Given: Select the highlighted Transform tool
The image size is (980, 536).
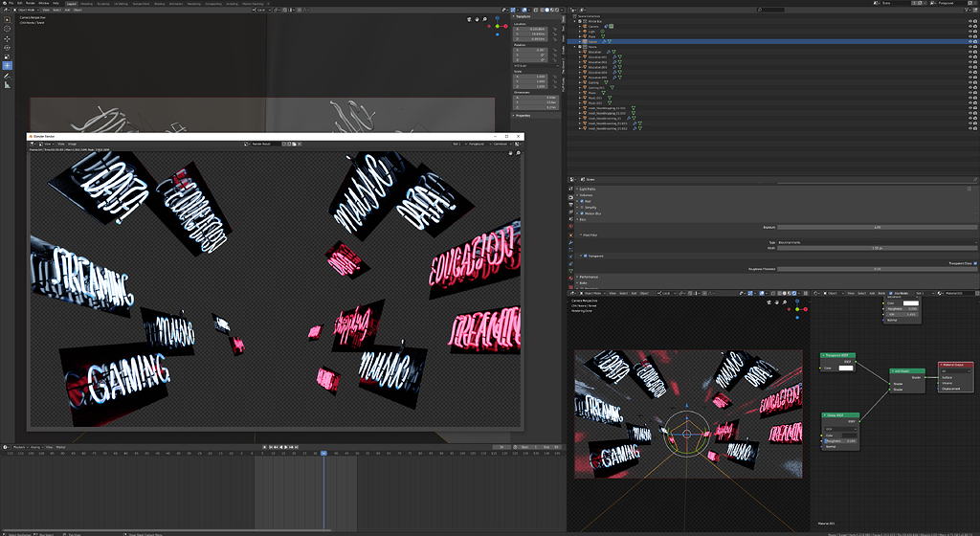Looking at the screenshot, I should 7,66.
